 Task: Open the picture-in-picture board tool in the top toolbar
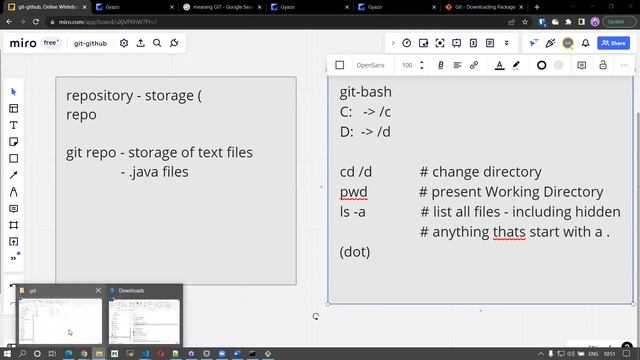423,43
